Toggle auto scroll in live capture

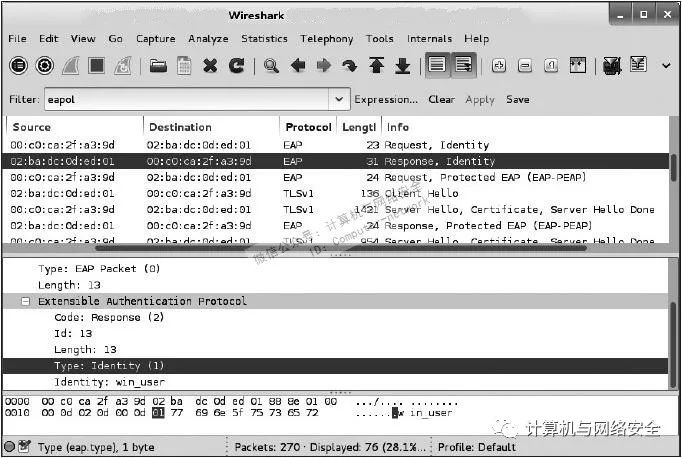464,65
